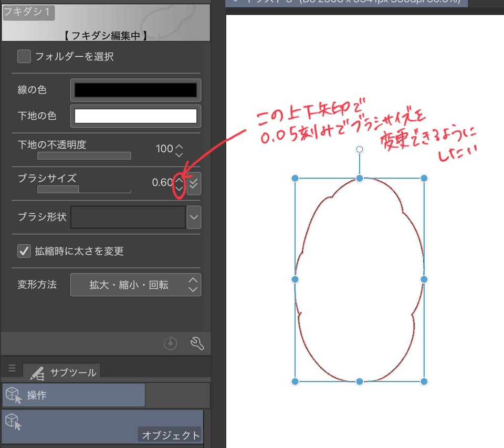This screenshot has height=448, width=504.
Task: Click the bottom-center bounding box handle
Action: (x=360, y=382)
